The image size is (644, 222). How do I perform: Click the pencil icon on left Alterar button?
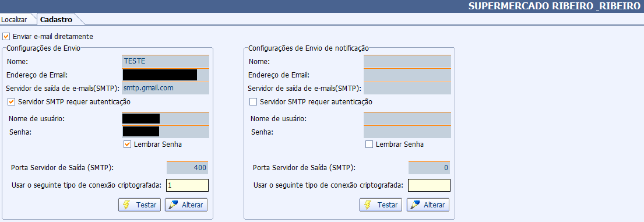174,205
